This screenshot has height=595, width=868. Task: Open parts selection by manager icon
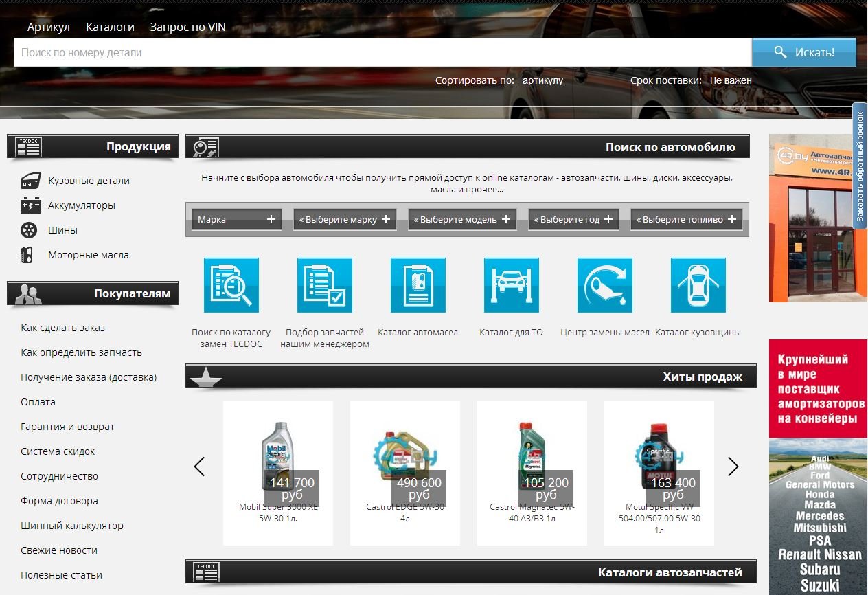pos(325,285)
